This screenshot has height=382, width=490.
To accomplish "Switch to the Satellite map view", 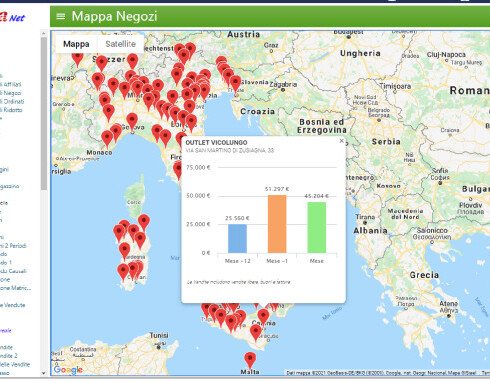I will click(x=120, y=44).
